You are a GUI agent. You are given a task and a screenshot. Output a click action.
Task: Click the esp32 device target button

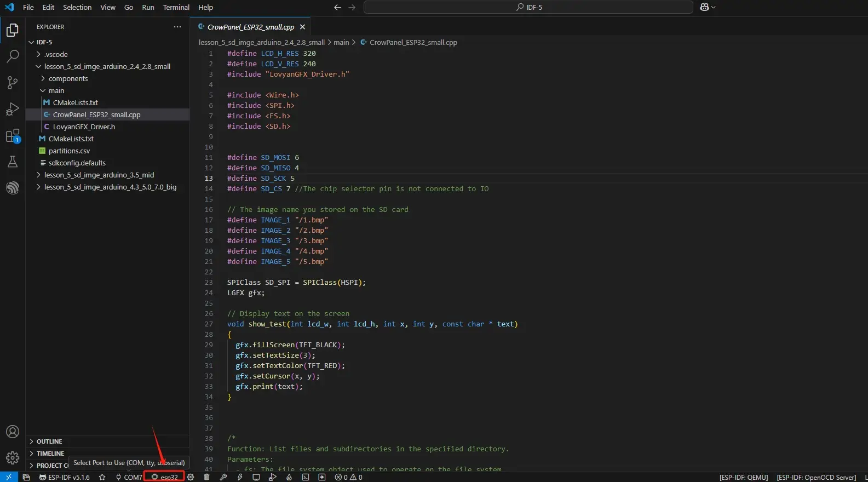pyautogui.click(x=164, y=477)
